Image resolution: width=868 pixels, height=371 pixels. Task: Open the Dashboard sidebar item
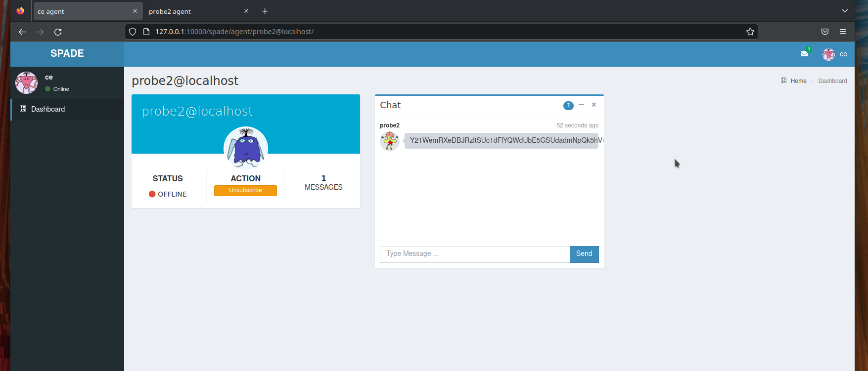click(x=67, y=109)
